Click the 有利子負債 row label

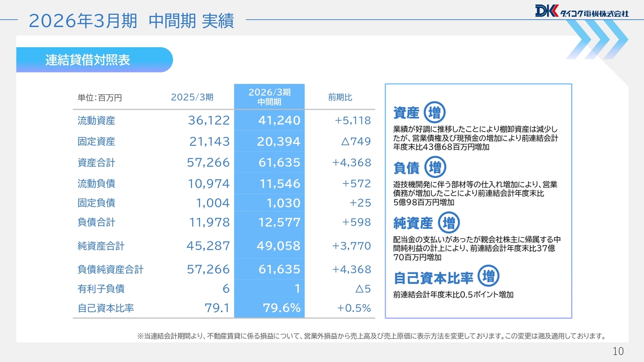101,289
